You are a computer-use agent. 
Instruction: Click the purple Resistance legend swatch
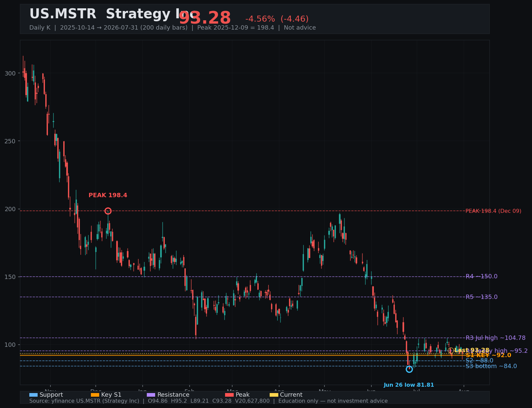151,395
